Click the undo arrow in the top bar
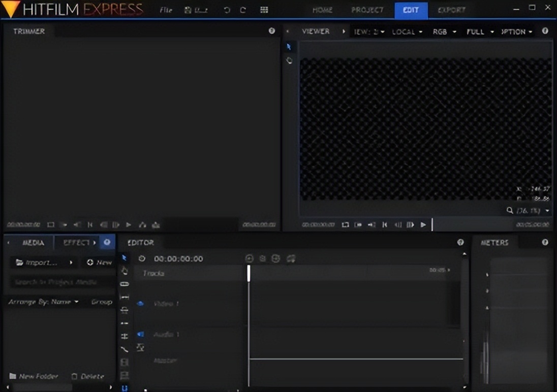This screenshot has height=392, width=557. tap(227, 10)
